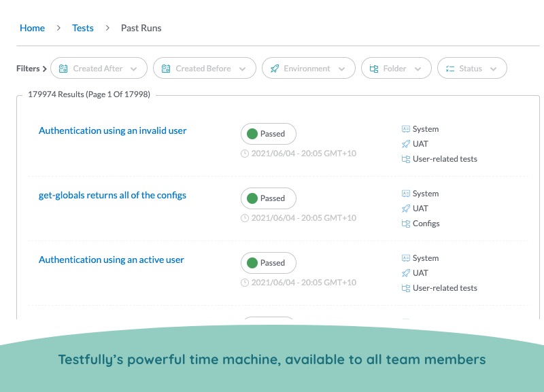The image size is (544, 392).
Task: Click folder-tree icon in Folder filter
Action: click(x=373, y=69)
